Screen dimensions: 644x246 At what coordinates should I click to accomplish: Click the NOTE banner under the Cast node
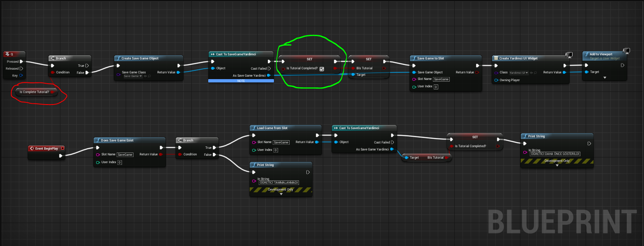[x=241, y=81]
